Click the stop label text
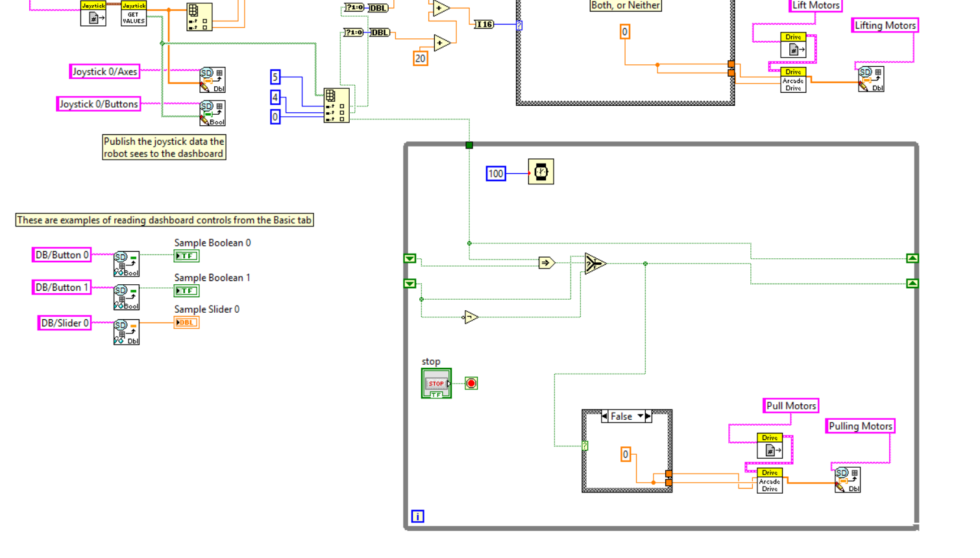 [x=431, y=361]
